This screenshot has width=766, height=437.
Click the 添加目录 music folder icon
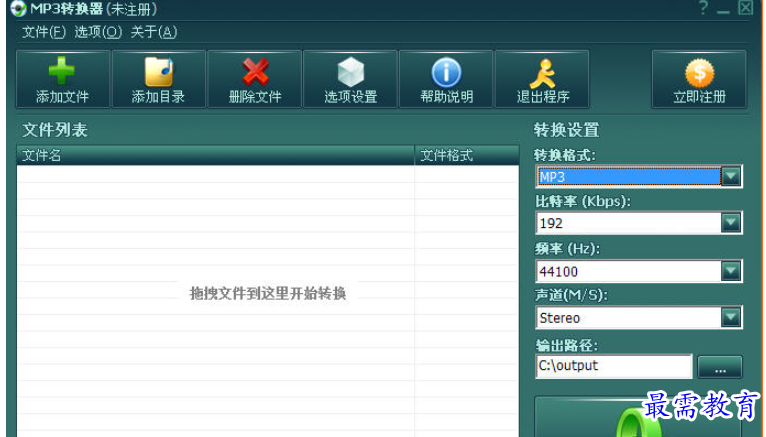159,72
